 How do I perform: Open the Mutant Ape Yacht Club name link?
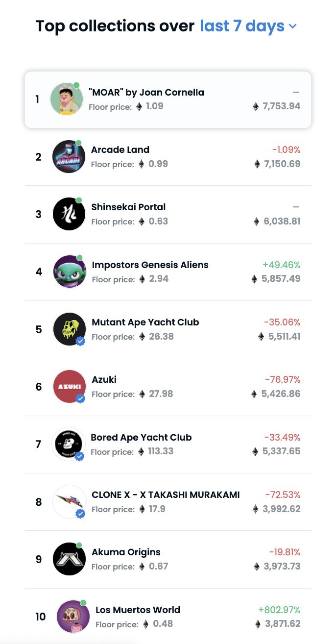tap(145, 322)
